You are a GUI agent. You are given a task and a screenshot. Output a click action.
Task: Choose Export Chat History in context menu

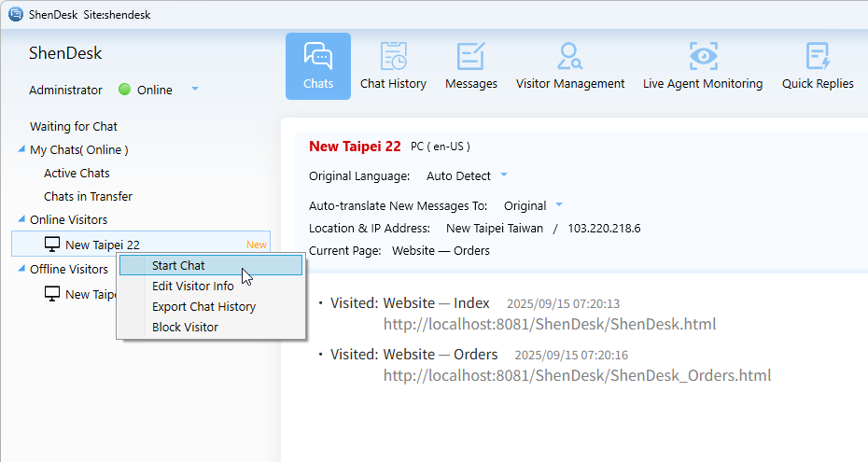203,307
